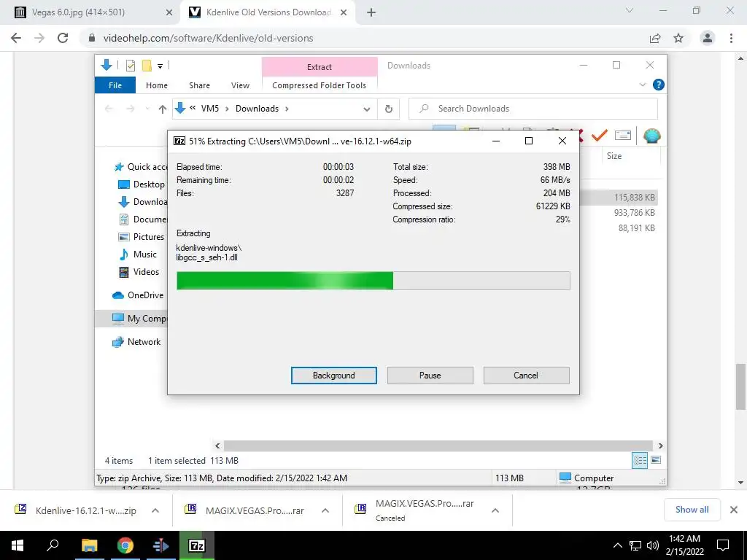Pause the 7-Zip extraction
The width and height of the screenshot is (747, 560).
pyautogui.click(x=430, y=376)
